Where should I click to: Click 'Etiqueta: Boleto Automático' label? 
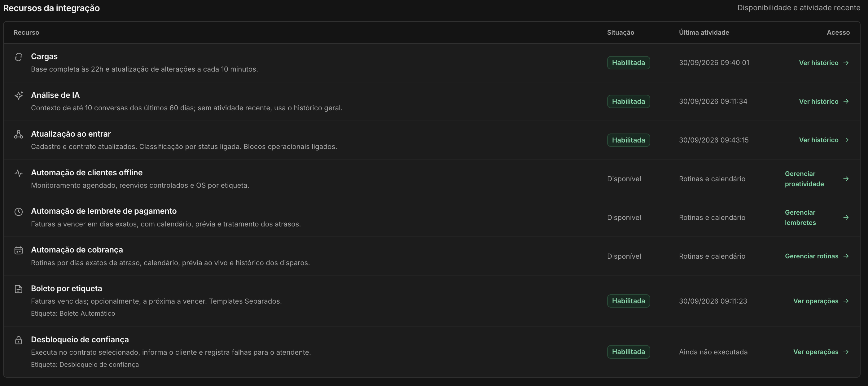(x=73, y=314)
